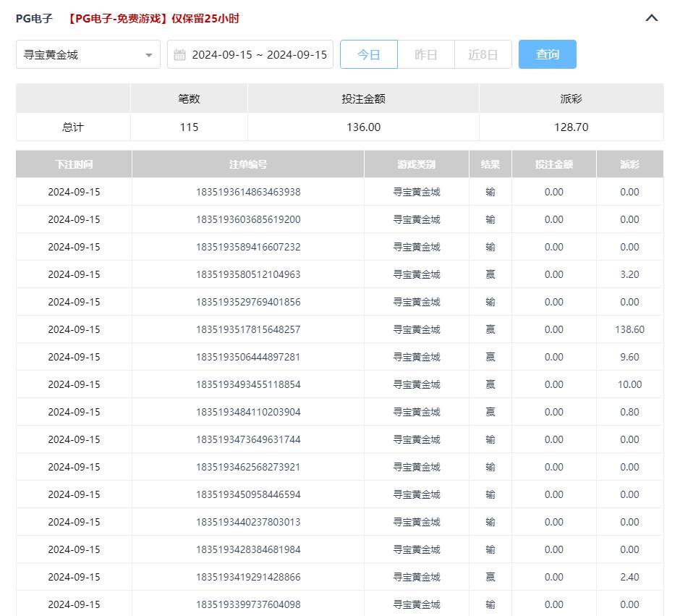Select bet number 1835193517815648257
680x616 pixels.
[x=247, y=329]
